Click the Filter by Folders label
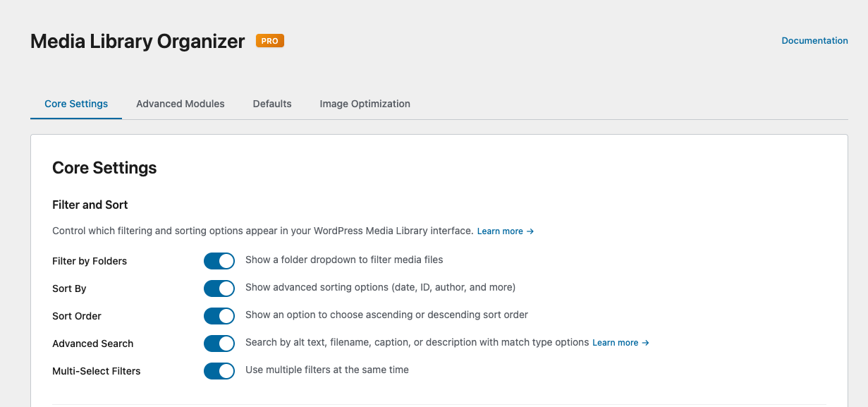868x407 pixels. point(90,261)
